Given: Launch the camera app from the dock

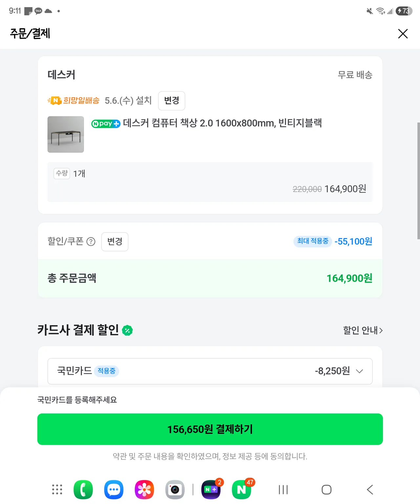Looking at the screenshot, I should click(175, 490).
